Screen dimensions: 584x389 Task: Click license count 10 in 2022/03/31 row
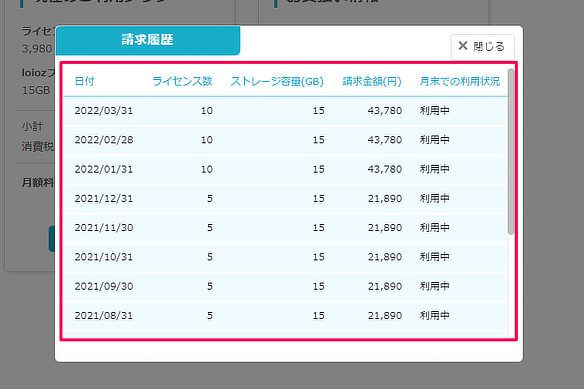point(207,111)
